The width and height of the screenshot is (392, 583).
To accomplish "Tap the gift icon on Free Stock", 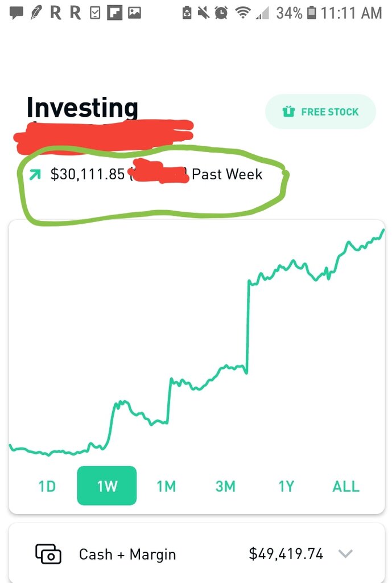I will (x=288, y=112).
